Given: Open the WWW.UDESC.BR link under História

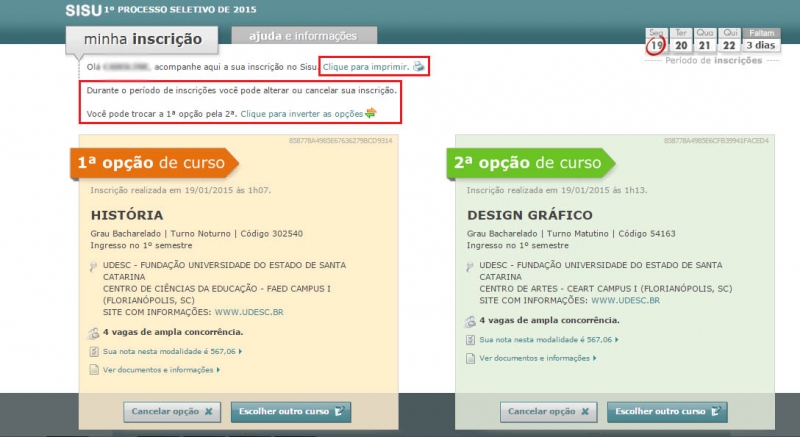Looking at the screenshot, I should pos(248,312).
